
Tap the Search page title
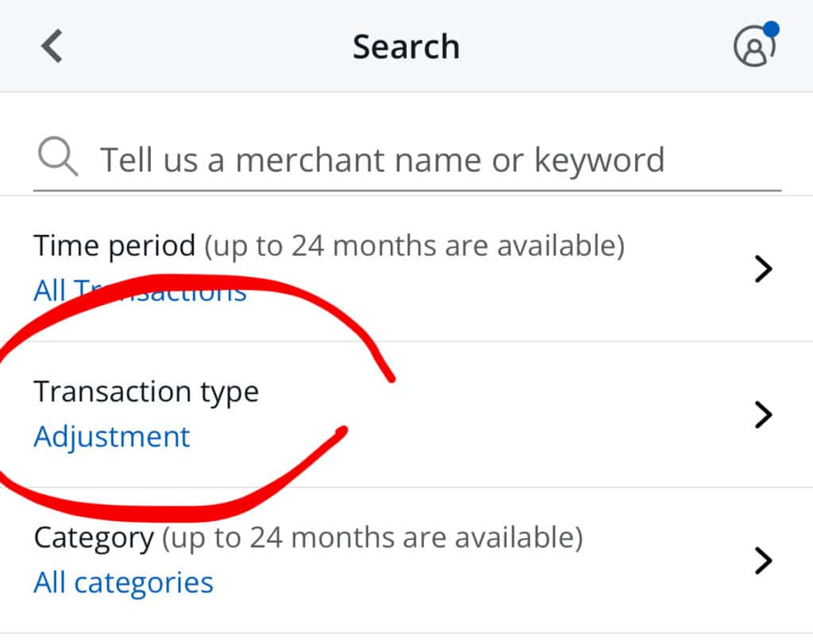pos(406,47)
